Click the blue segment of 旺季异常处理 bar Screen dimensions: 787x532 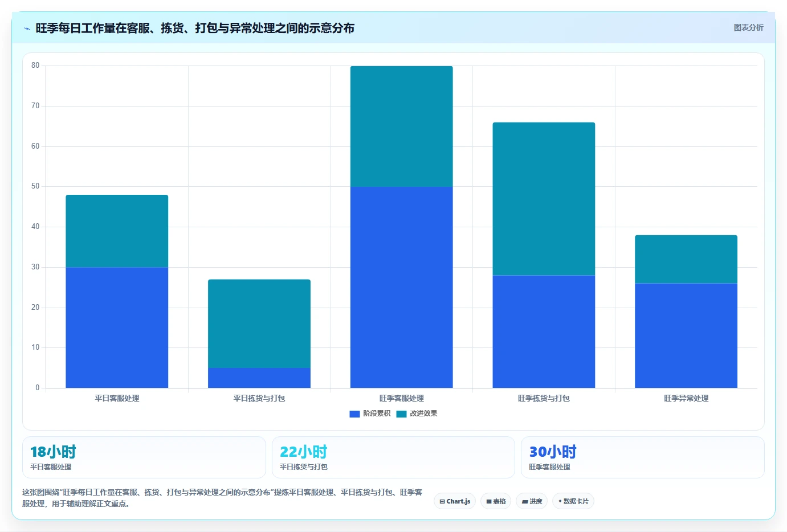point(686,335)
